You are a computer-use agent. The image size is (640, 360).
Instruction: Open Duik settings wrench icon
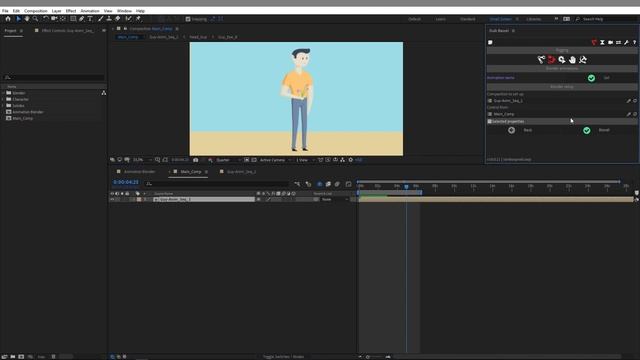pyautogui.click(x=627, y=42)
